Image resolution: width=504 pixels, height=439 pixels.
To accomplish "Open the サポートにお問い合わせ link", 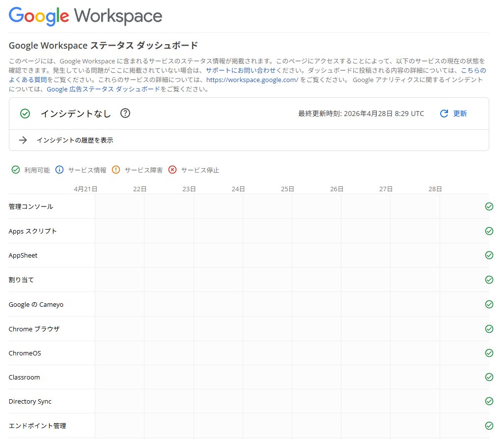I will tap(241, 70).
